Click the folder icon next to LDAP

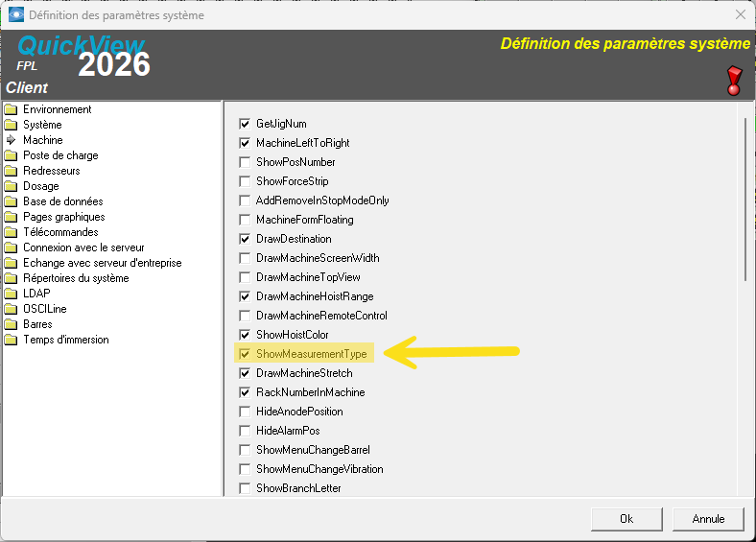tap(12, 294)
